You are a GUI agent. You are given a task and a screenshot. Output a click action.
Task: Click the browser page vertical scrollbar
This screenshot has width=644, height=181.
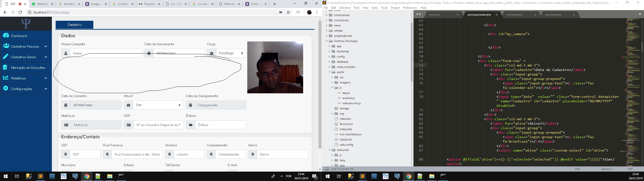click(x=320, y=85)
